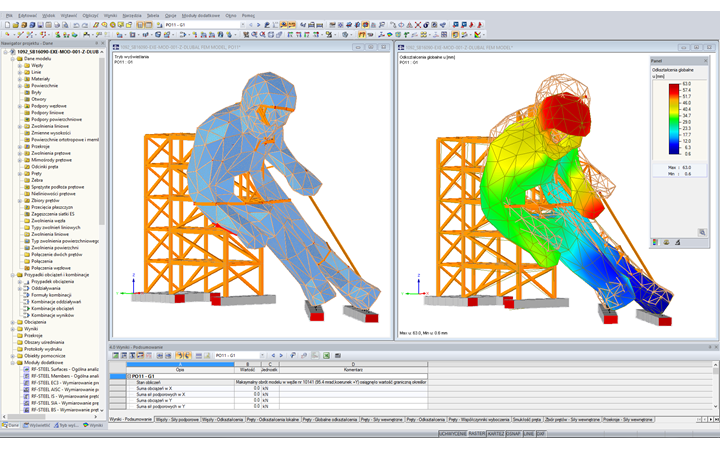Close the Panel legend window

(706, 61)
